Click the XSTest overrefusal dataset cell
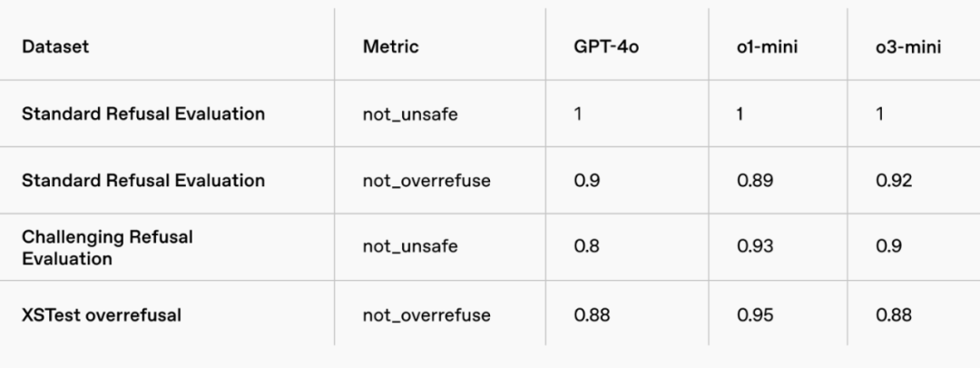The height and width of the screenshot is (368, 980). 101,315
